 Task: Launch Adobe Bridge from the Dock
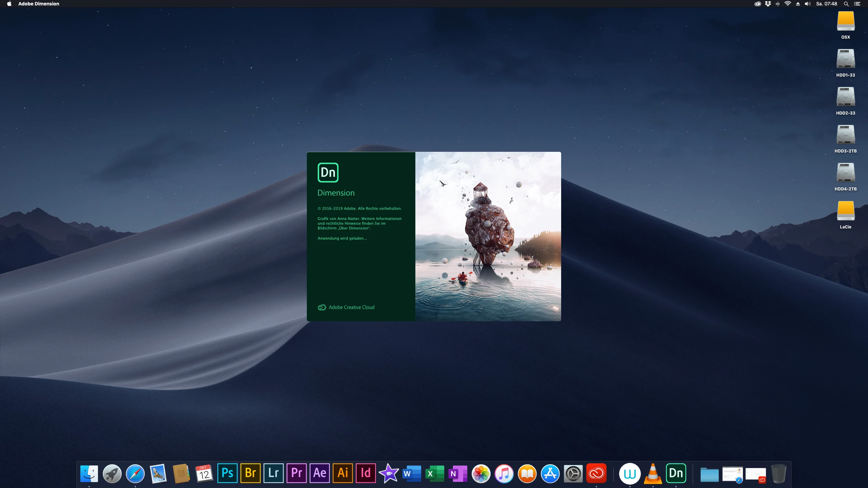tap(250, 473)
